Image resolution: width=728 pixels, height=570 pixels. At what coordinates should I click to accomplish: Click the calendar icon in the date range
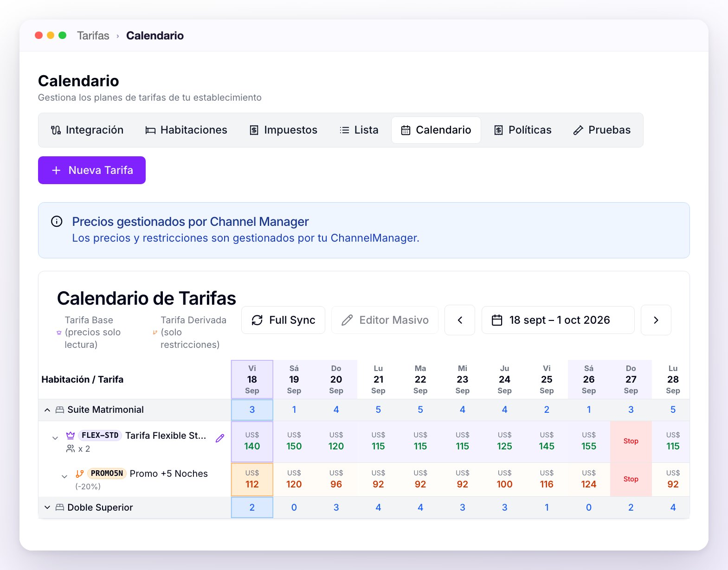pos(497,320)
